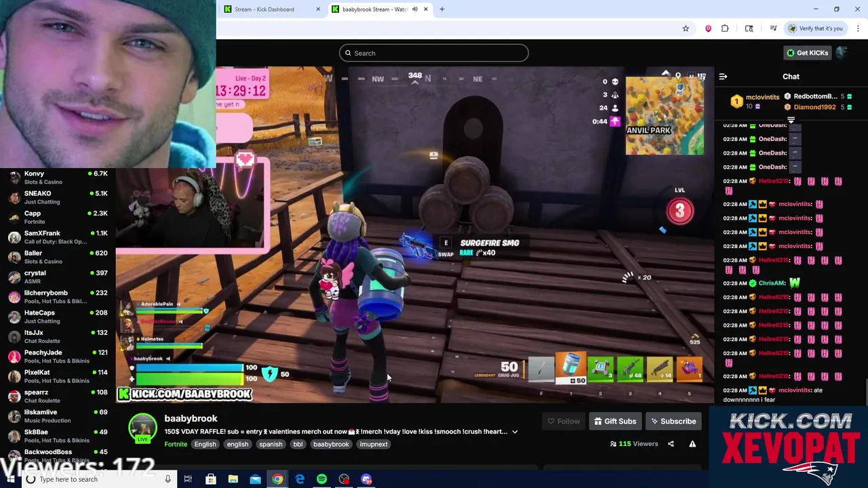This screenshot has width=868, height=488.
Task: Open PixelKat's channel in sidebar
Action: click(x=58, y=376)
